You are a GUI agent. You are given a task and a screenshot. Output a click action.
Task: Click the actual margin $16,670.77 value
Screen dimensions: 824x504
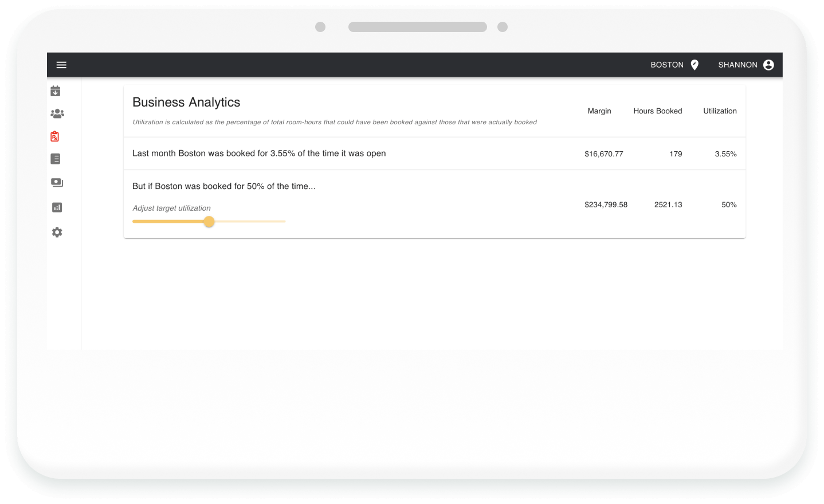point(603,154)
